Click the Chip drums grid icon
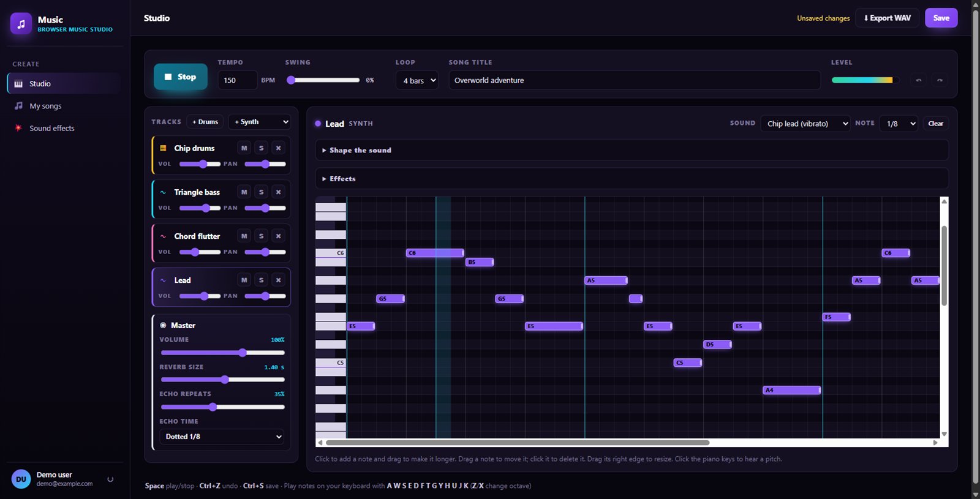Viewport: 980px width, 499px height. (x=163, y=148)
